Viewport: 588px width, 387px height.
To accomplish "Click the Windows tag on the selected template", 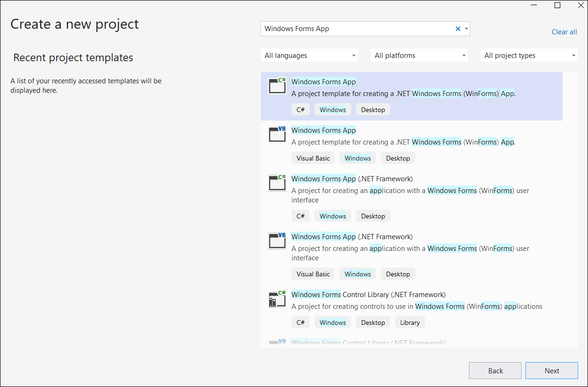I will click(332, 109).
